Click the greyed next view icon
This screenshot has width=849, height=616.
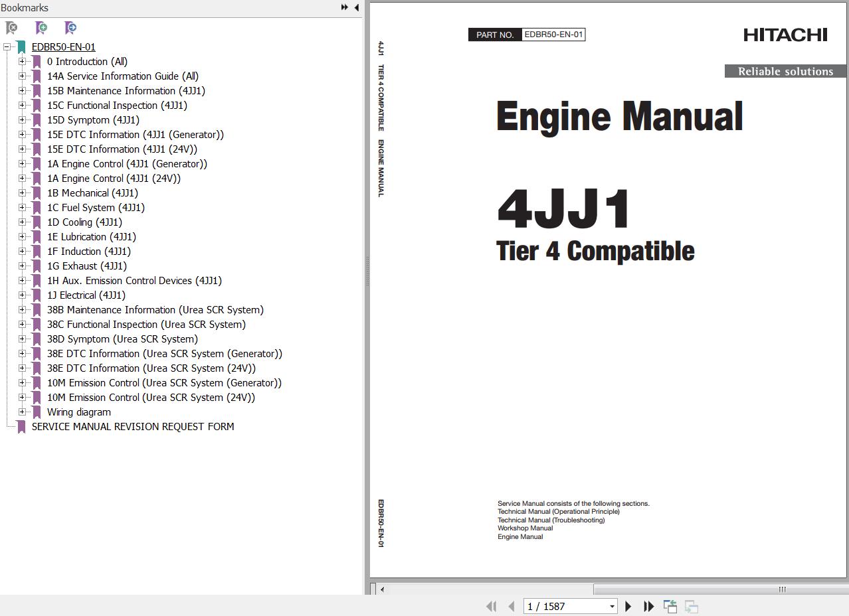(691, 606)
